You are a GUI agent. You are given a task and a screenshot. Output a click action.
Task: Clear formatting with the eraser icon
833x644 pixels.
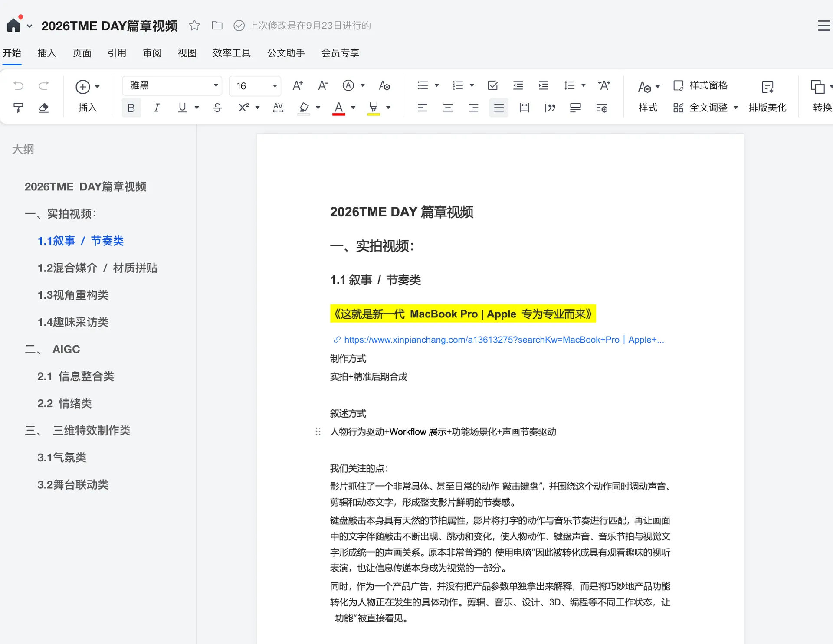coord(43,108)
